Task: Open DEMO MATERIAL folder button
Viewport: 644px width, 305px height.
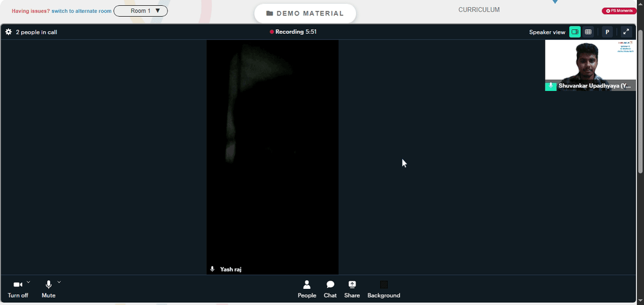Action: 305,14
